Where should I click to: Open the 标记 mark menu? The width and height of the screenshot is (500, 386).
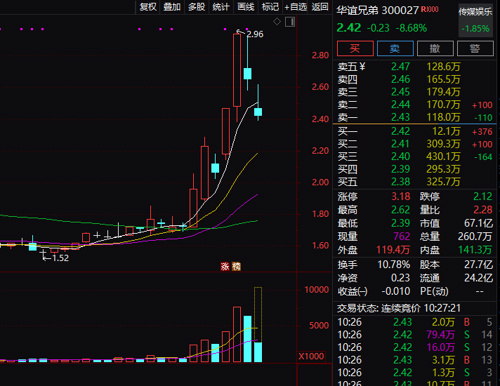pos(270,7)
